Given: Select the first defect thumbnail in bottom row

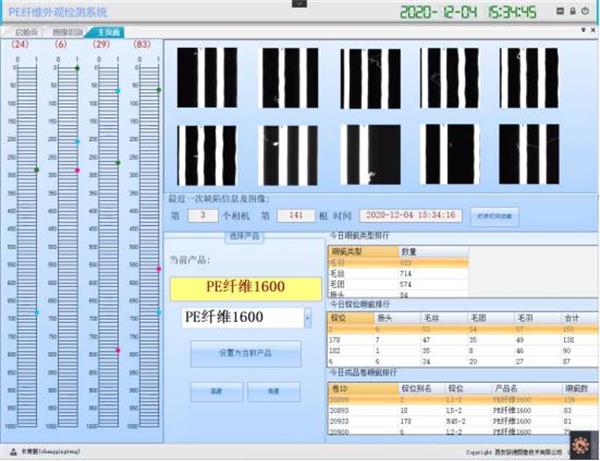Looking at the screenshot, I should tap(207, 155).
